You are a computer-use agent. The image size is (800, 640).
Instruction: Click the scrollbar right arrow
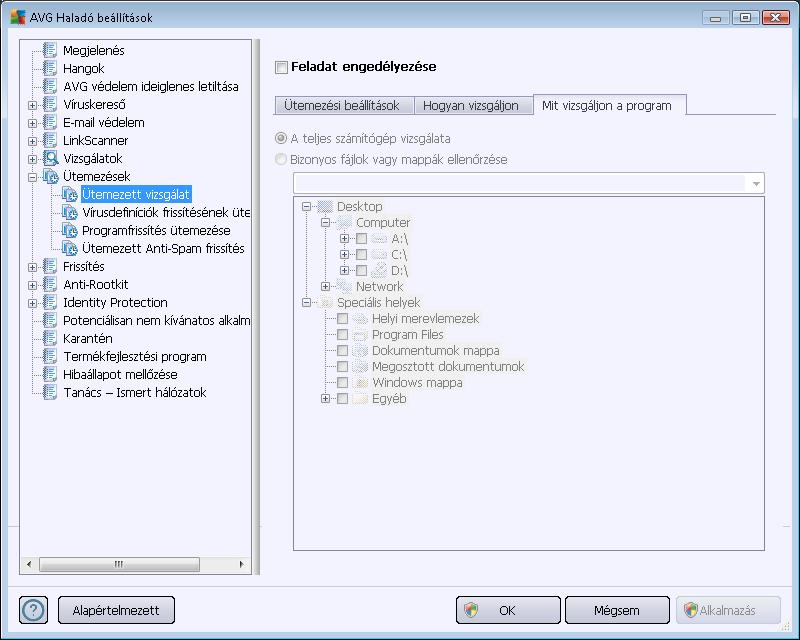(241, 564)
